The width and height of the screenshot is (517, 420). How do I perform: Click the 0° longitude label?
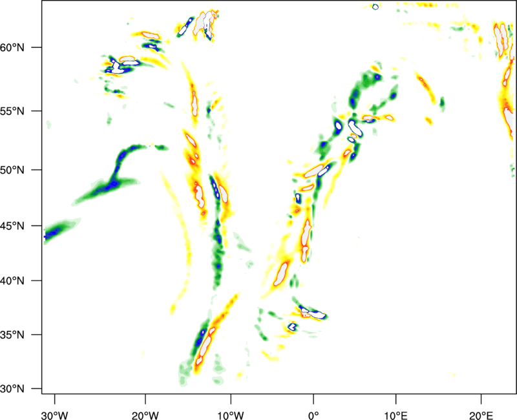point(313,415)
